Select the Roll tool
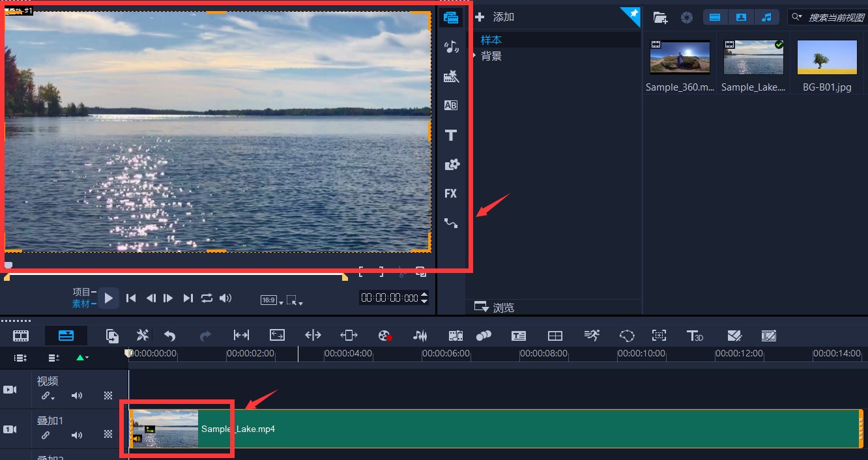Viewport: 868px width, 460px height. 313,336
